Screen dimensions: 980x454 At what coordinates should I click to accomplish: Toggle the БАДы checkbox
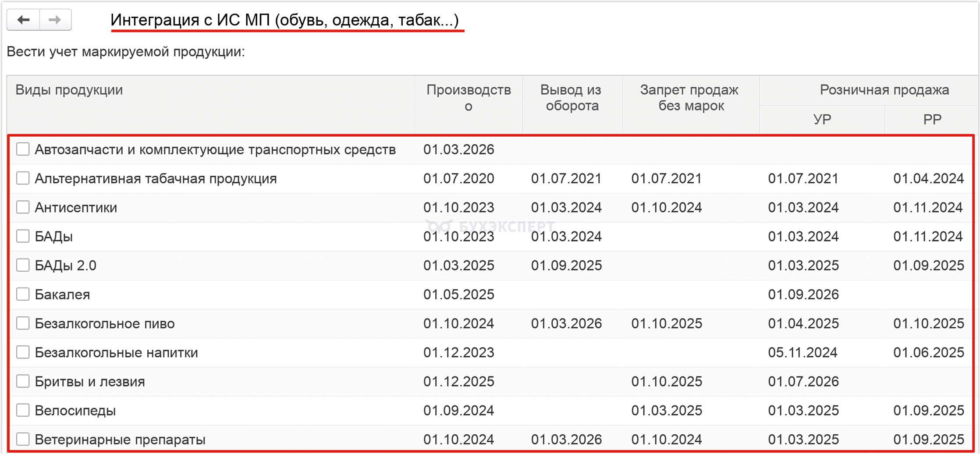[23, 236]
